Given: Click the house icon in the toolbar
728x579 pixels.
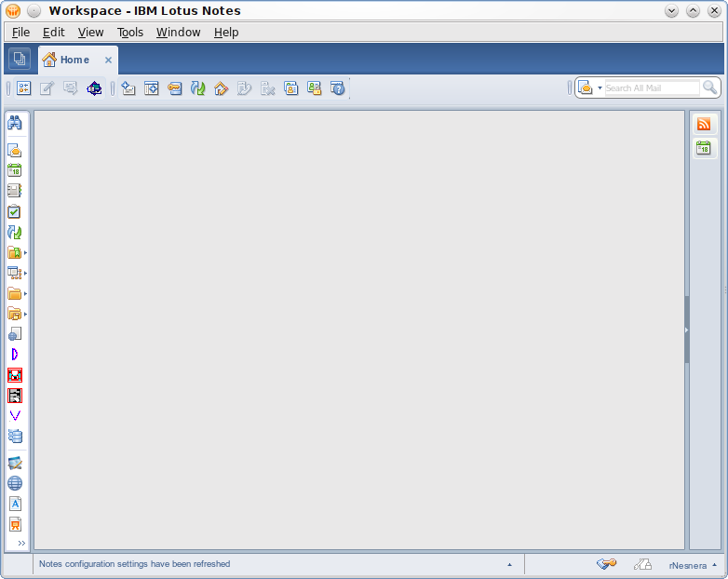Looking at the screenshot, I should coord(221,88).
